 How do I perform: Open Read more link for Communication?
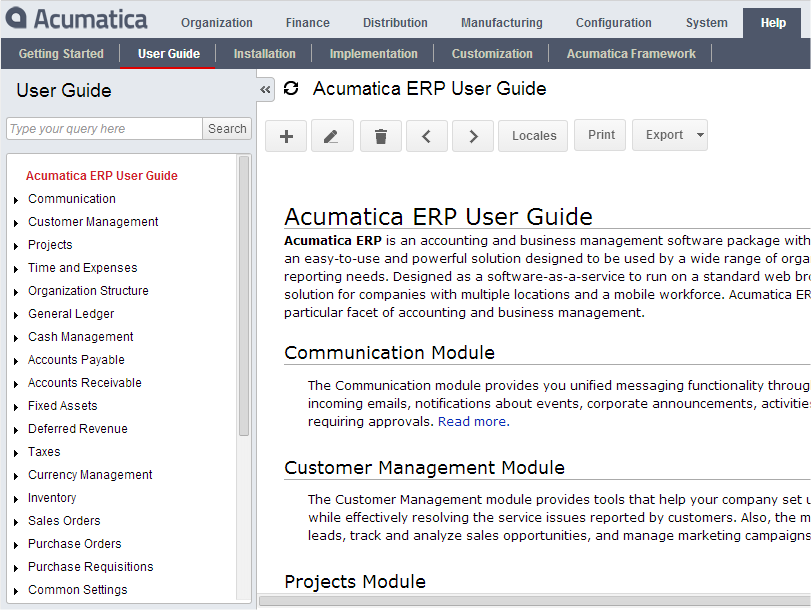point(474,422)
